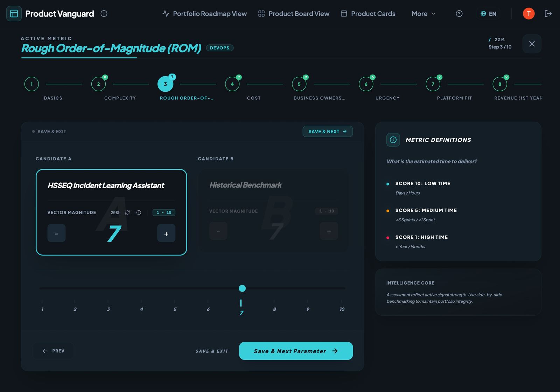Click Save & Next Parameter button

296,351
